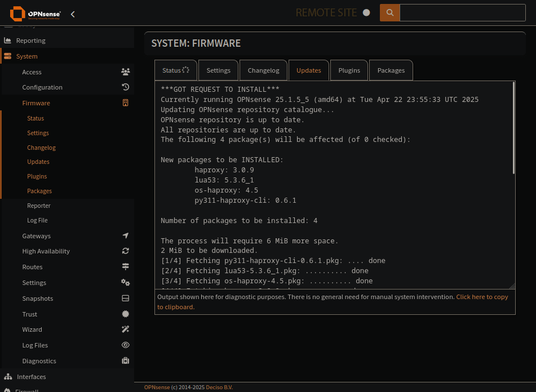Screen dimensions: 536x392
Task: Switch to the Status tab
Action: [x=176, y=70]
